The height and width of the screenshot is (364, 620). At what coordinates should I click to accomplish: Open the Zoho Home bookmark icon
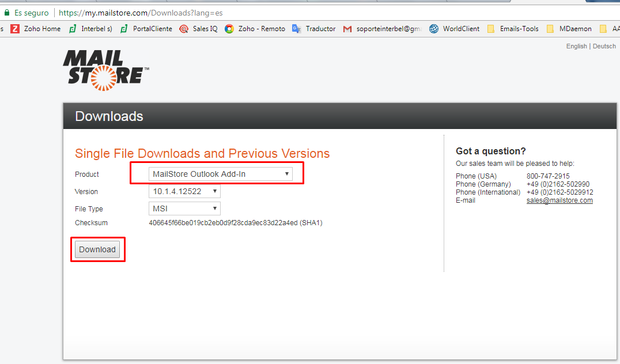click(x=14, y=29)
